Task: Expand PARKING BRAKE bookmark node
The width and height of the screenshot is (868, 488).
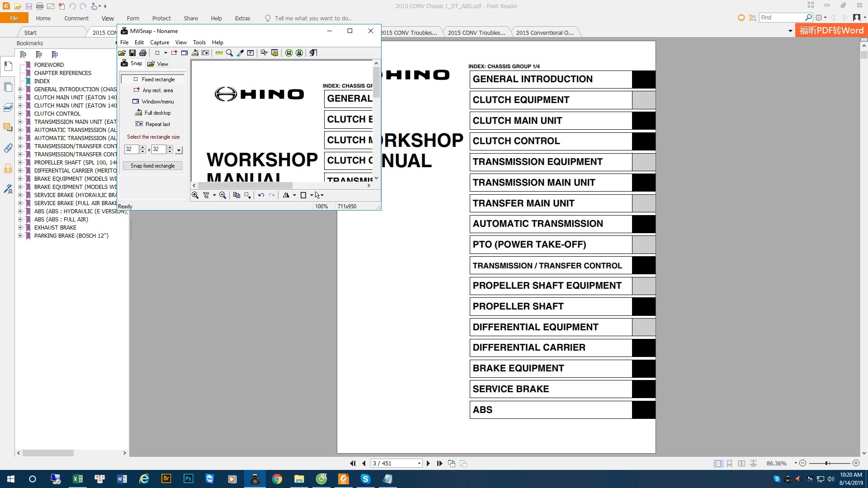Action: point(20,236)
